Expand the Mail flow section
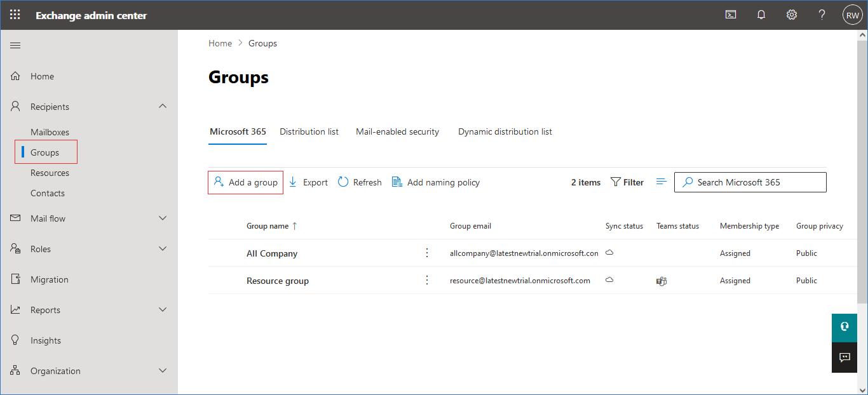Screen dimensions: 868x395 163,218
